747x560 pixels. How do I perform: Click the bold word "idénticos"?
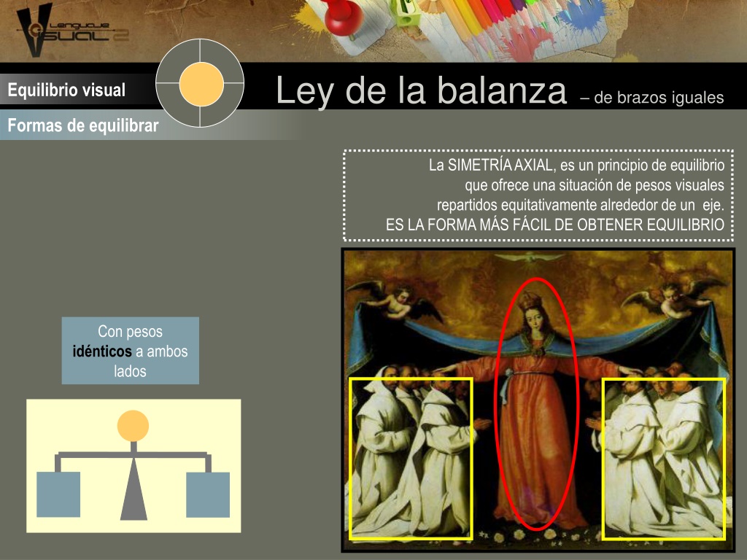[x=102, y=351]
